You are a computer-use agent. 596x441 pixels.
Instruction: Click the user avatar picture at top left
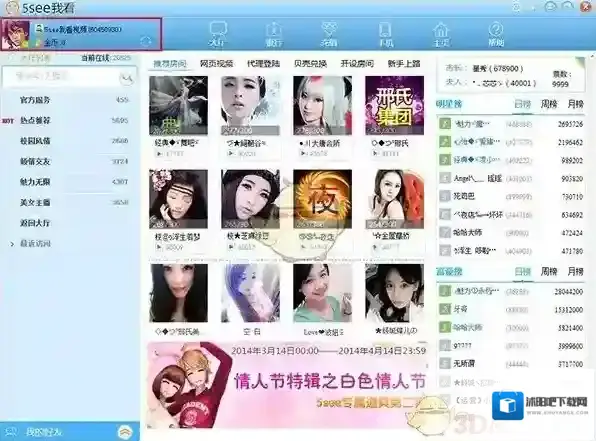pyautogui.click(x=16, y=35)
